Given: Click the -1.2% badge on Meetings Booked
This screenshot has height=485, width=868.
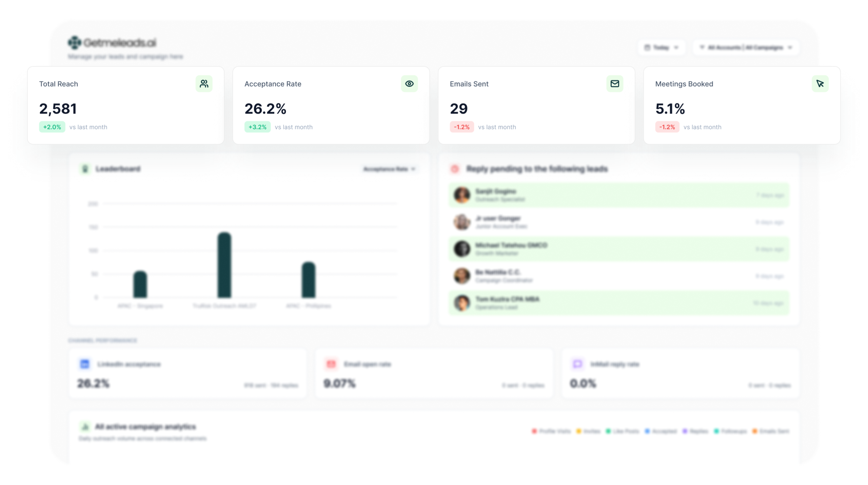Looking at the screenshot, I should [667, 127].
